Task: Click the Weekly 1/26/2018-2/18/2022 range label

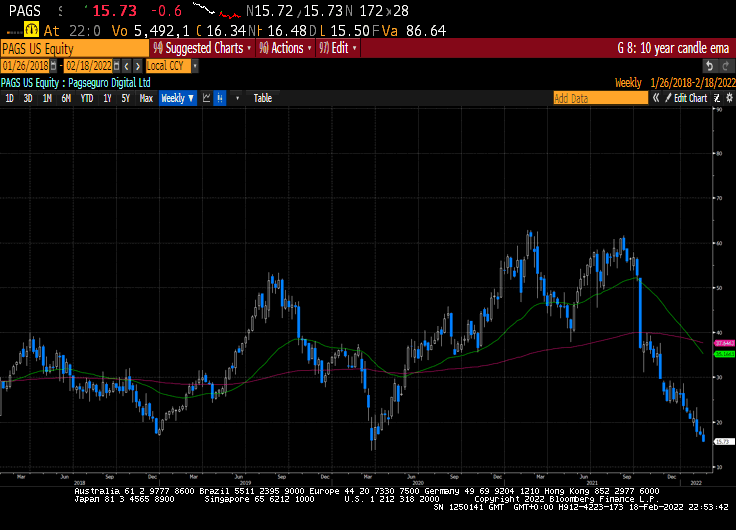Action: tap(675, 83)
